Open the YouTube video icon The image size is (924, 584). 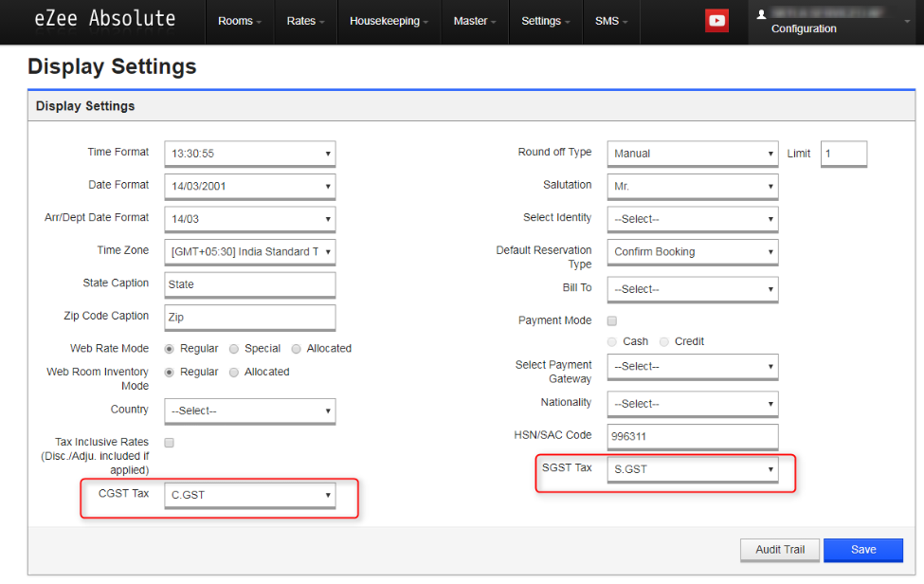(x=716, y=21)
